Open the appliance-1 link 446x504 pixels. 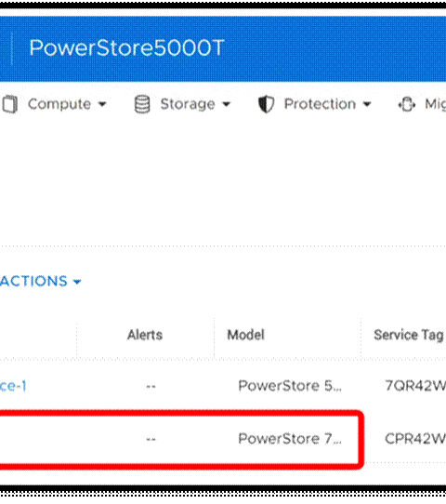click(x=13, y=386)
